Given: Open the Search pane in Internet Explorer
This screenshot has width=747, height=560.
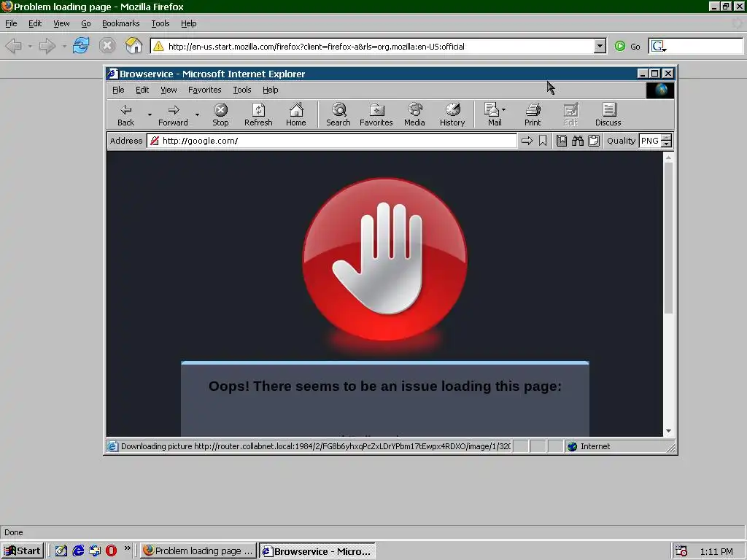Looking at the screenshot, I should tap(338, 114).
